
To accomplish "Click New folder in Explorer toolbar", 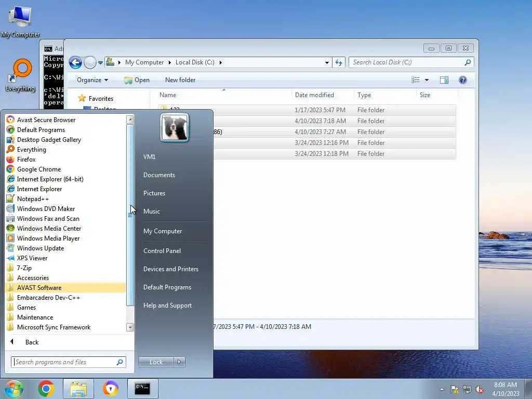I will point(180,80).
